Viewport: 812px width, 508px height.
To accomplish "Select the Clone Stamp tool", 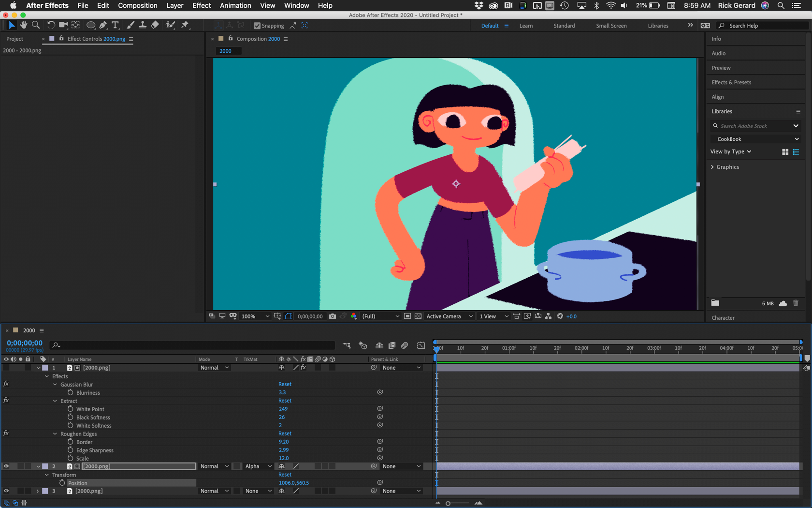I will click(143, 25).
